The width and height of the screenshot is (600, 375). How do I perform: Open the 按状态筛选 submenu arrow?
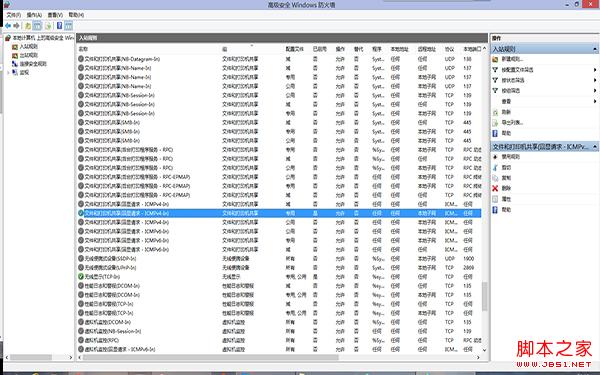click(595, 80)
